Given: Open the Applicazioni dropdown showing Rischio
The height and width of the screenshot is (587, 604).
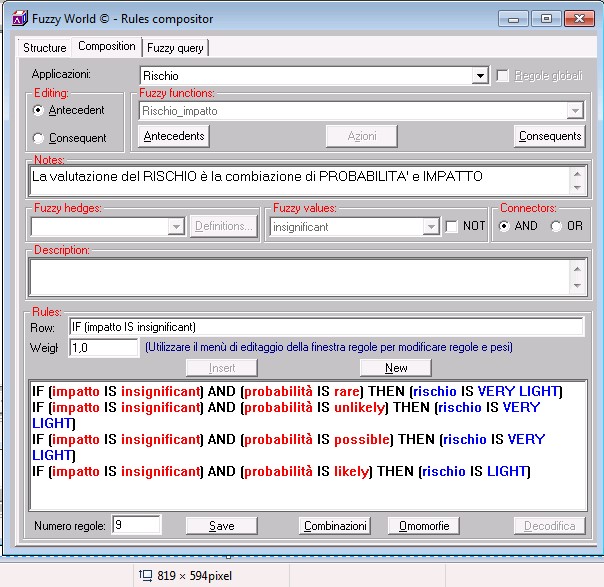Looking at the screenshot, I should tap(480, 75).
